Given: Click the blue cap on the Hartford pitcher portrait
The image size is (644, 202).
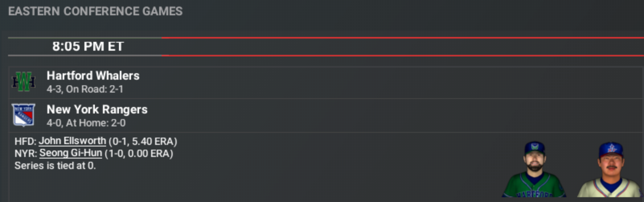Looking at the screenshot, I should 534,148.
